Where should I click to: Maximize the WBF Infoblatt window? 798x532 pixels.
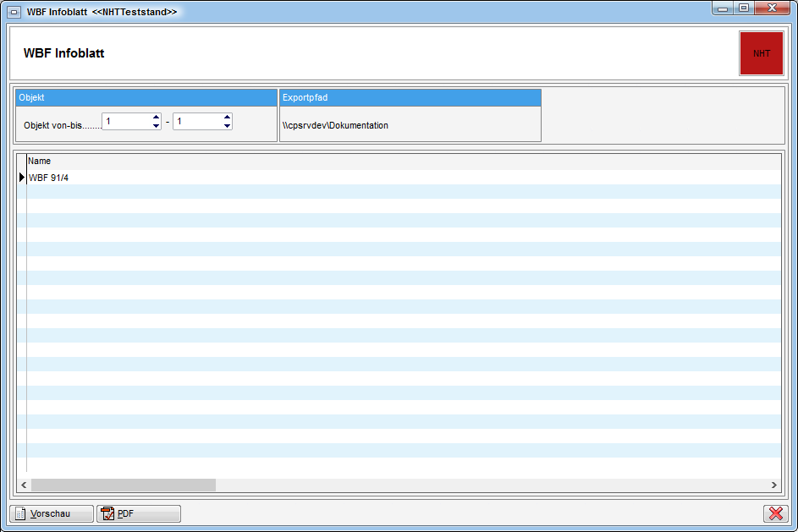pos(744,8)
